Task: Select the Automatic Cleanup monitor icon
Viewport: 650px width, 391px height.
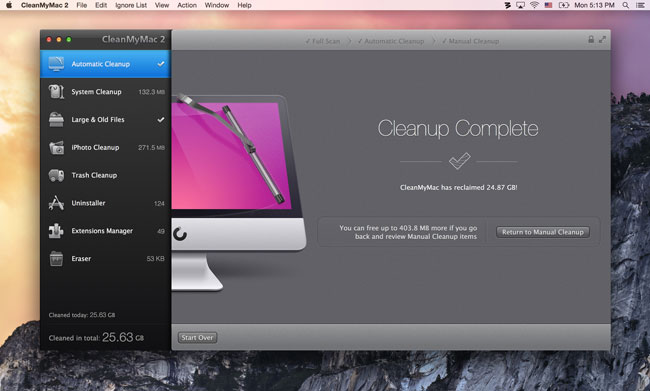Action: (x=56, y=64)
